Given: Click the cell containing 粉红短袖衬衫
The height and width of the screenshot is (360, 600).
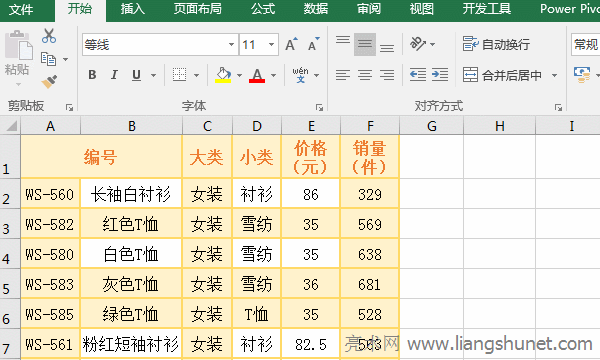Looking at the screenshot, I should tap(131, 344).
